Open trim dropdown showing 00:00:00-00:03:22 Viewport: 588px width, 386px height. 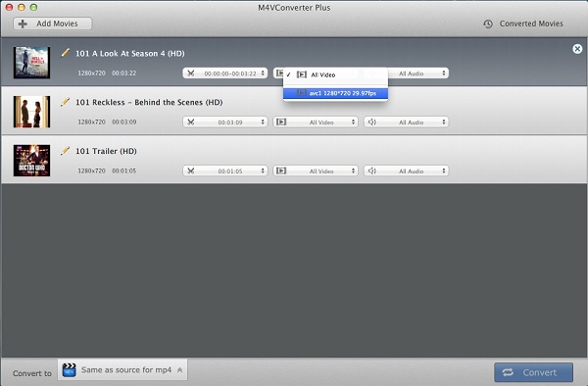coord(225,73)
